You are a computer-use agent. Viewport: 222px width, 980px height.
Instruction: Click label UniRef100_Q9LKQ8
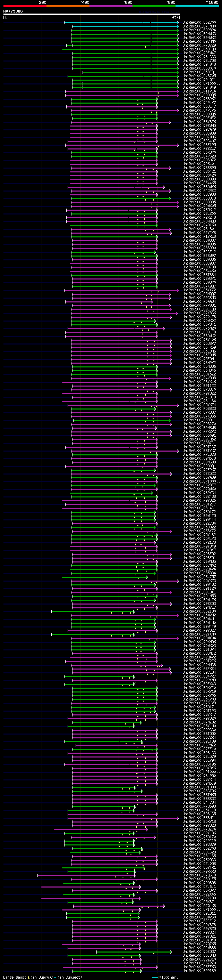point(199,309)
